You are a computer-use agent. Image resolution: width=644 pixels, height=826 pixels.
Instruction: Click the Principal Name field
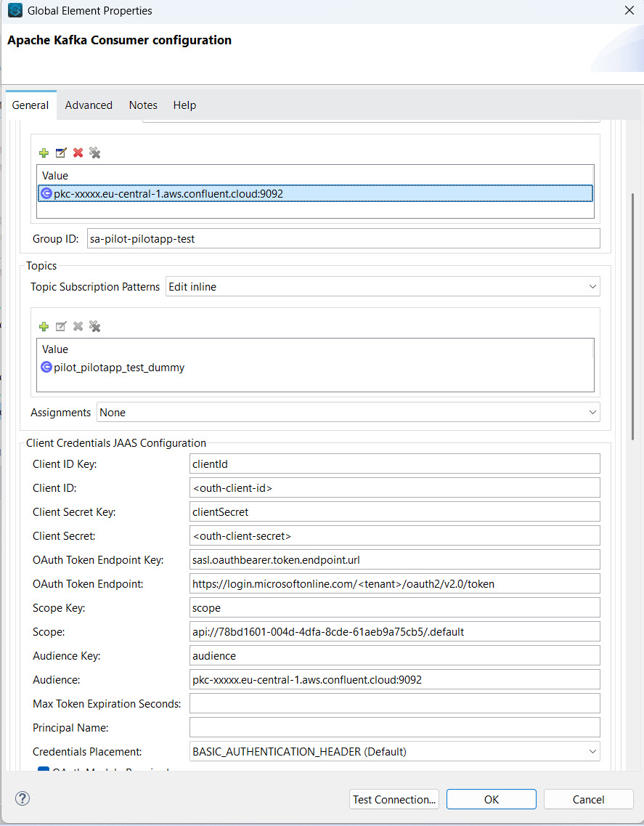pos(394,727)
